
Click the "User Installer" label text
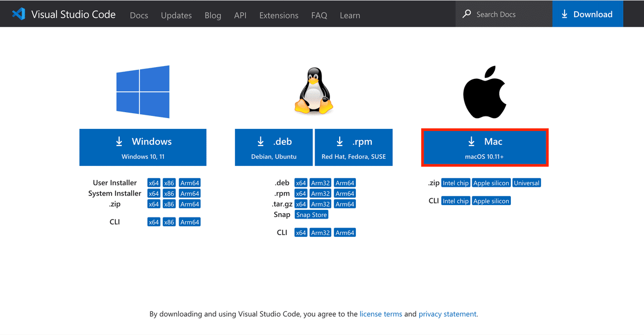tap(115, 183)
